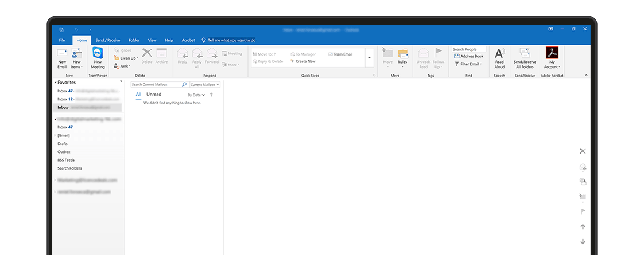Open the File menu tab

[x=62, y=40]
